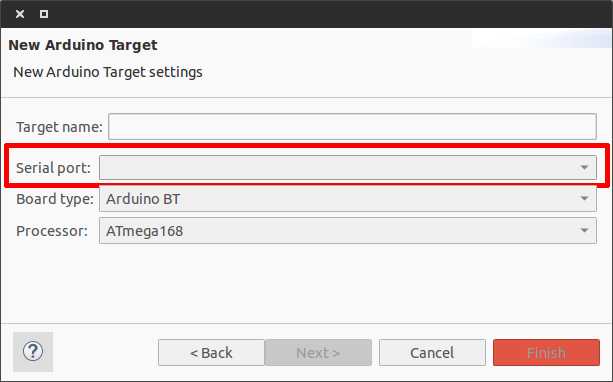This screenshot has height=382, width=613.
Task: Click the bold New Arduino Target heading
Action: [x=83, y=45]
